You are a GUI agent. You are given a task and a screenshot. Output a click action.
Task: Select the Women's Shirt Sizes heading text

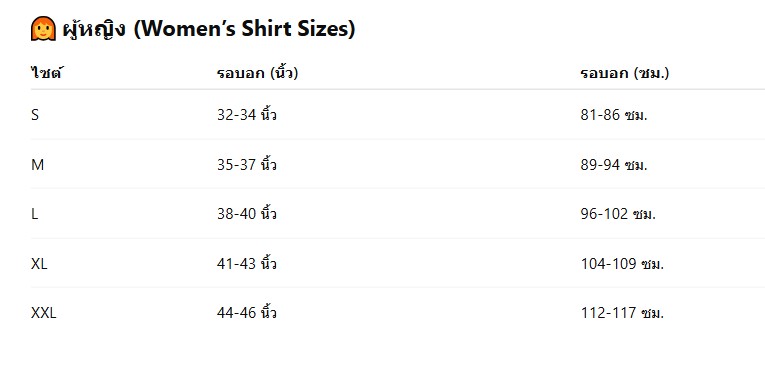209,29
